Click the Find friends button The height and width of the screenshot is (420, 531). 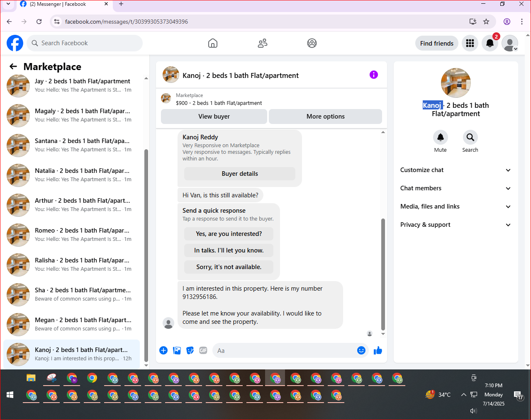[437, 43]
